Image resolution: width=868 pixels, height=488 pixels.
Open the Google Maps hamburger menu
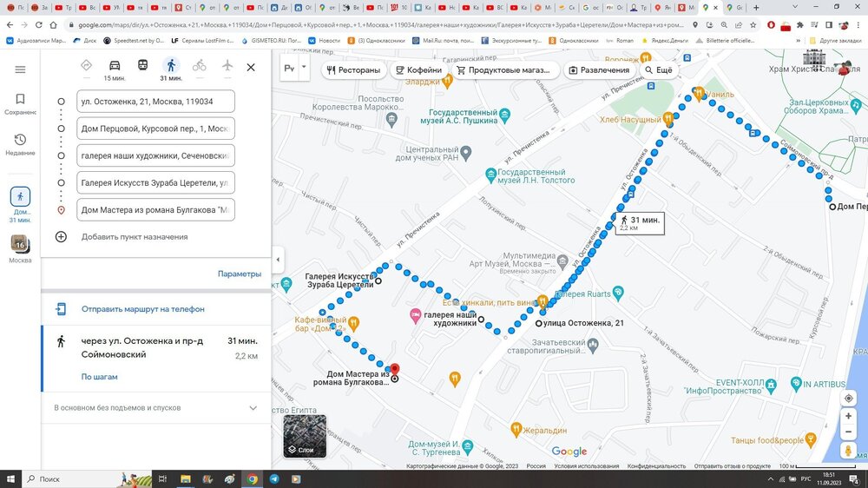21,69
